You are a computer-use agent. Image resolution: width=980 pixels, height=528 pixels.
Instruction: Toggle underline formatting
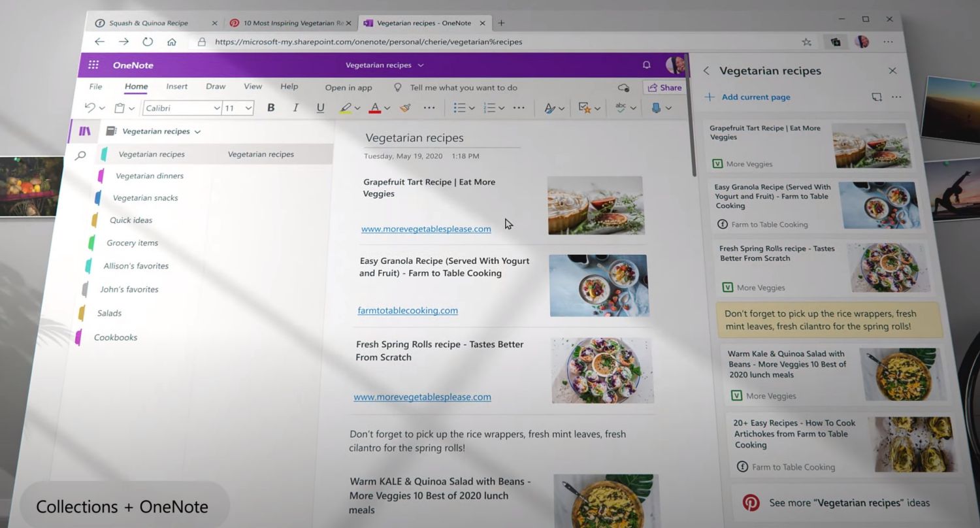tap(320, 108)
